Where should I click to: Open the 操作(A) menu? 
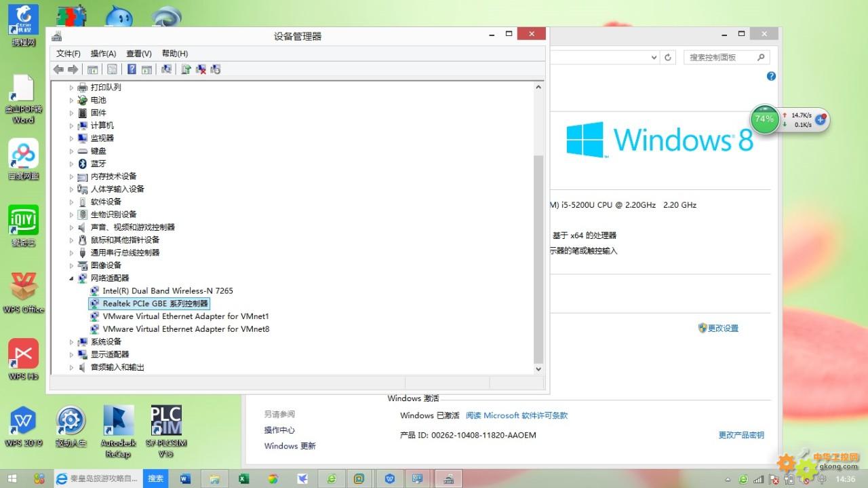click(x=103, y=54)
